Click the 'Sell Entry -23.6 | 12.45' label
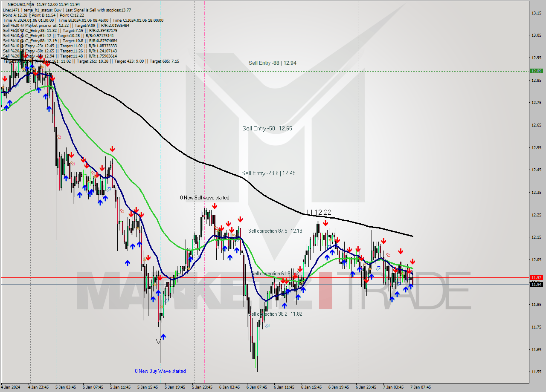Viewport: 546px width, 392px height. tap(268, 173)
